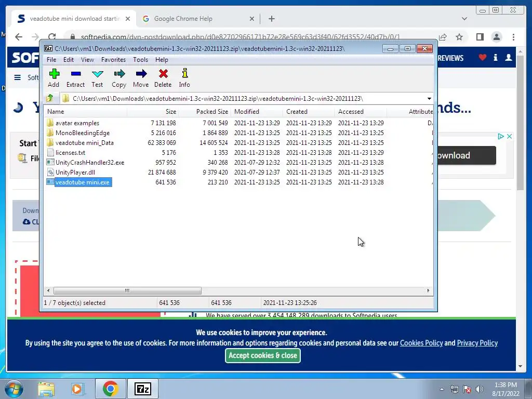
Task: Sort file list by Modified column
Action: (257, 111)
